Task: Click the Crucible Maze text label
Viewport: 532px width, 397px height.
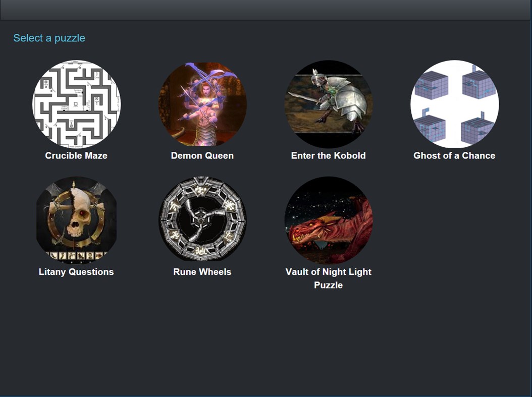Action: tap(76, 155)
